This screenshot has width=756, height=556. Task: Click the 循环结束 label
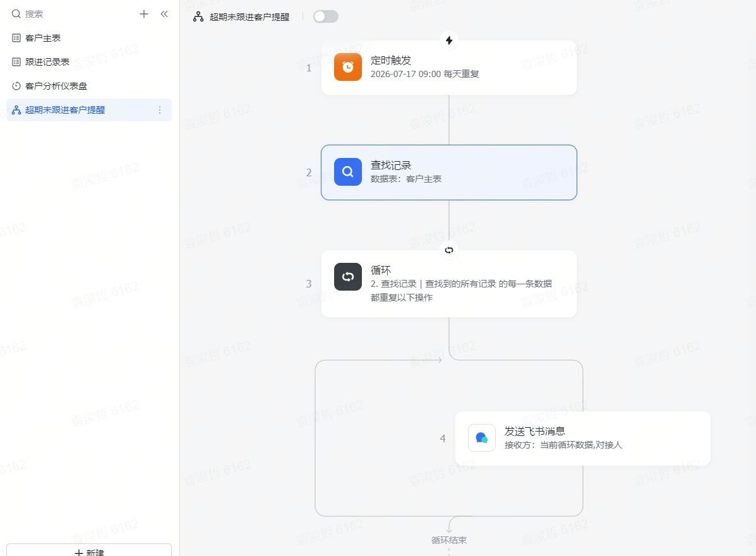449,540
